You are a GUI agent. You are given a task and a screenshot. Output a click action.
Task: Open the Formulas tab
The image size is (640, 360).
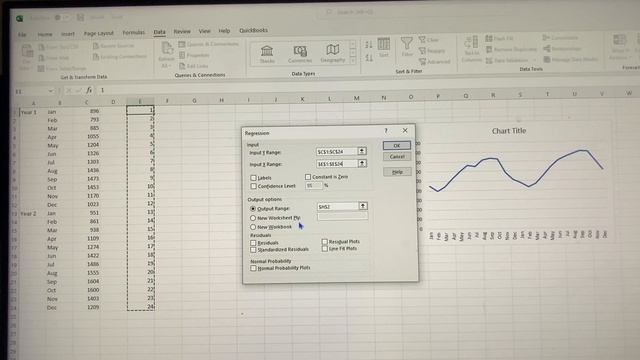(x=133, y=32)
